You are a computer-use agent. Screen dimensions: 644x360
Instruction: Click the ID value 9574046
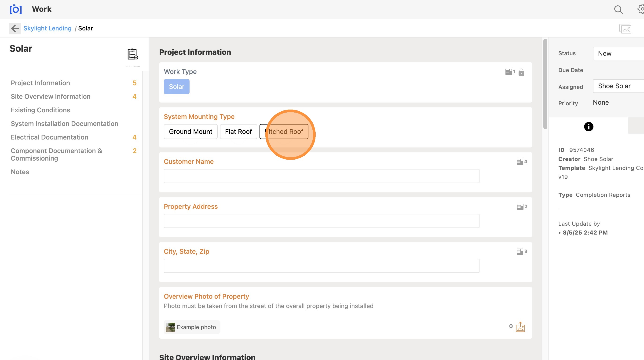click(582, 150)
